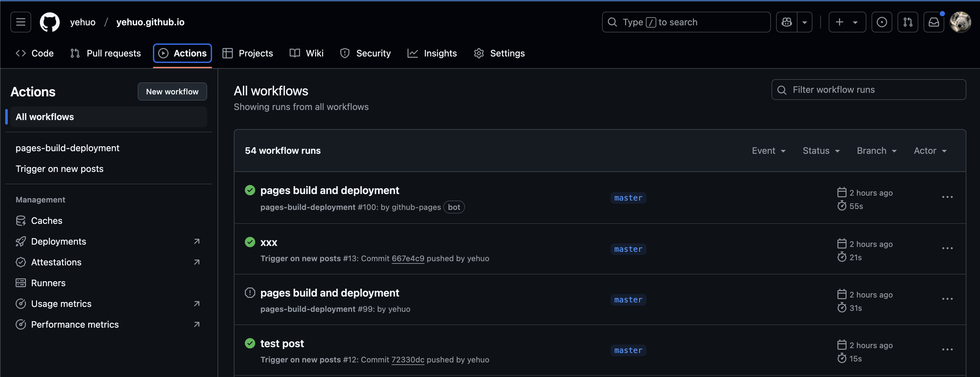Open Copilot chat icon in header
The height and width of the screenshot is (377, 980).
tap(787, 22)
